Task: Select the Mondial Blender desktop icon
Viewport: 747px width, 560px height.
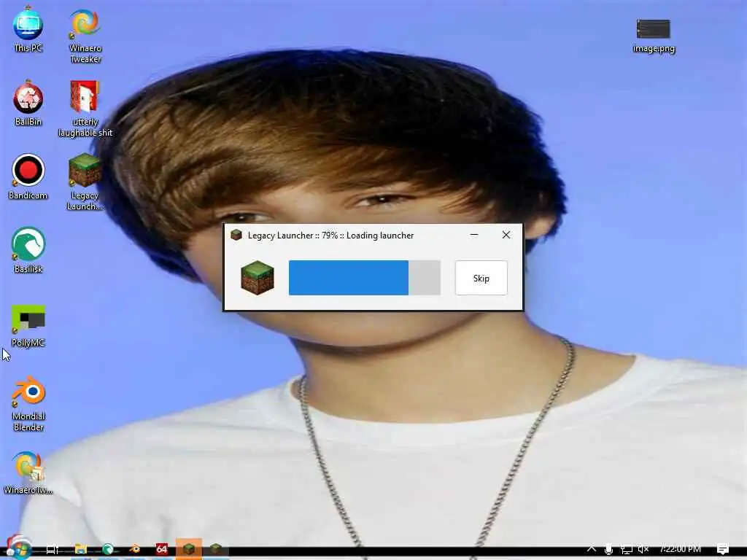Action: [28, 404]
